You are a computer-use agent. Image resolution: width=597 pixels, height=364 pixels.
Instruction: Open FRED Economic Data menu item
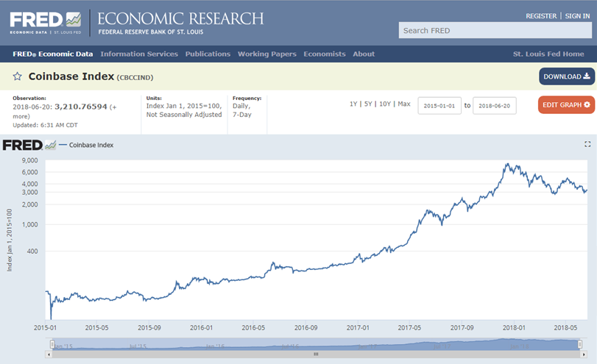click(x=52, y=54)
